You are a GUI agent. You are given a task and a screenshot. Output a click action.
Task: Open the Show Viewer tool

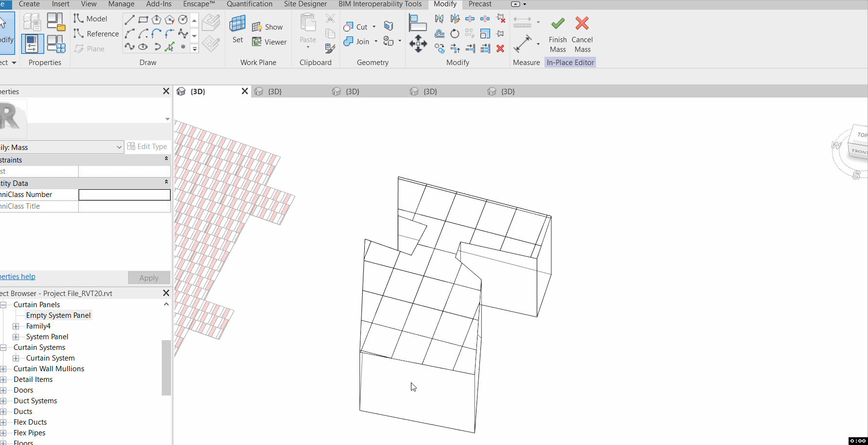click(x=269, y=42)
